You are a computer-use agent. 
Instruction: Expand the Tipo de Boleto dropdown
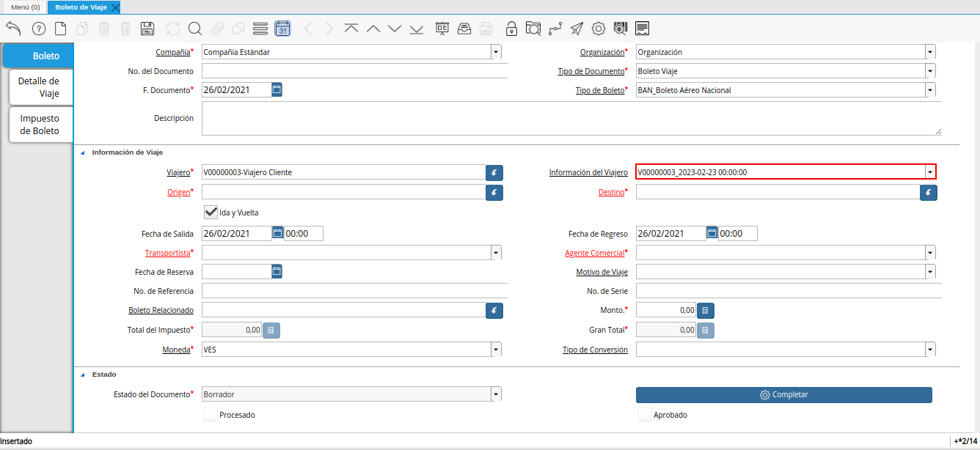tap(930, 90)
